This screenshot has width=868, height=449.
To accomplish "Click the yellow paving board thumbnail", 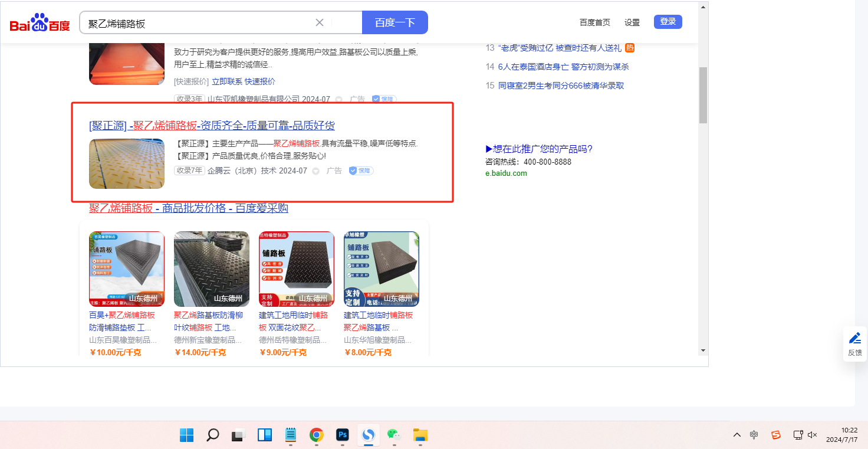I will (x=127, y=163).
